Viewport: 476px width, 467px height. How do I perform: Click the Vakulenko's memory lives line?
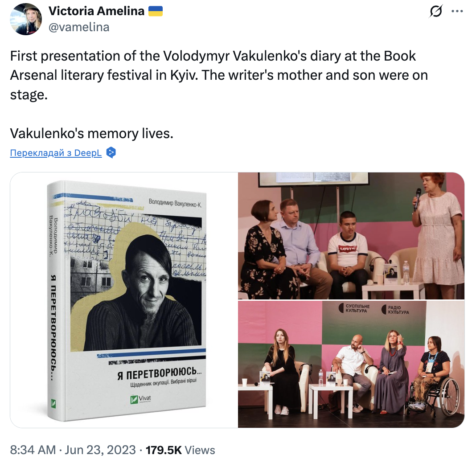pyautogui.click(x=92, y=133)
